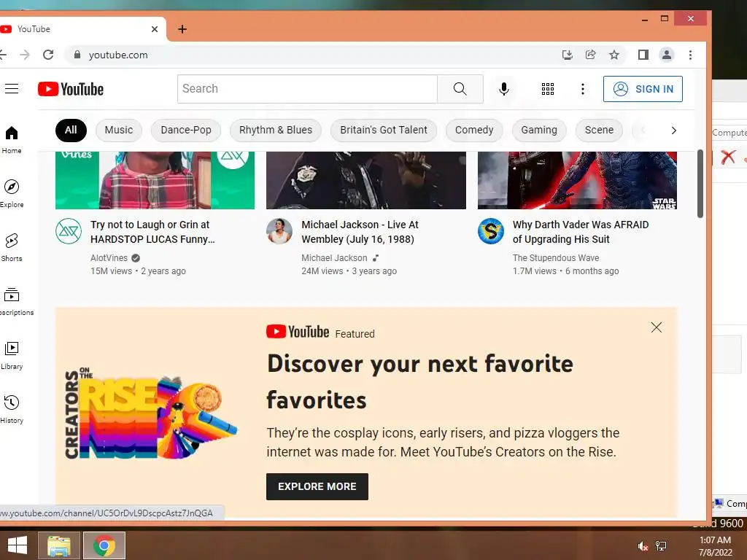The height and width of the screenshot is (560, 747).
Task: Open the YouTube hamburger guide menu
Action: 12,88
